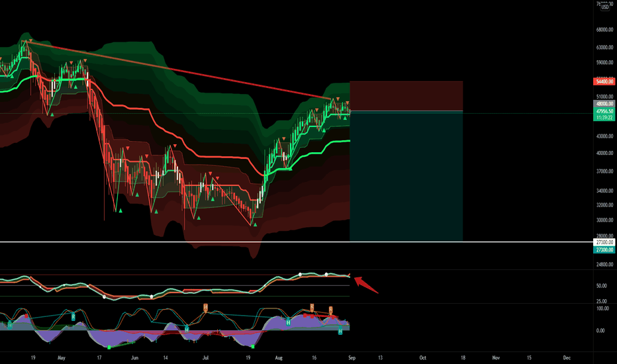Click the 25.00 level on RSI scale
617x364 pixels.
(x=601, y=301)
